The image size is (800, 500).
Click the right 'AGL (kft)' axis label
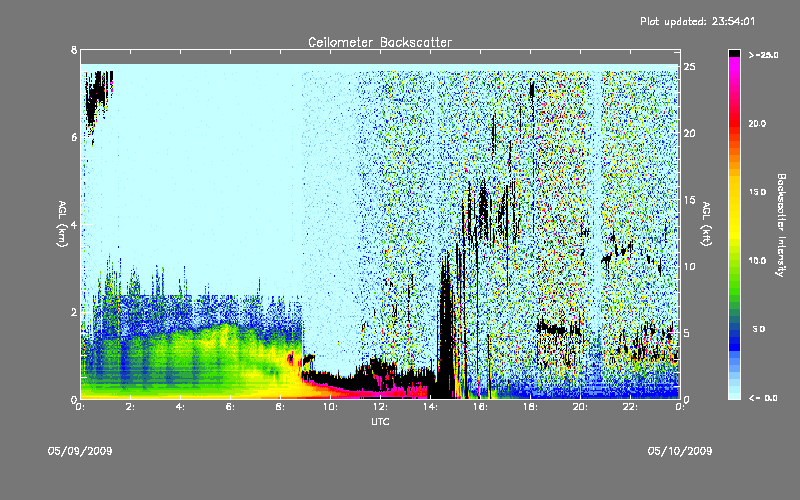click(x=707, y=224)
